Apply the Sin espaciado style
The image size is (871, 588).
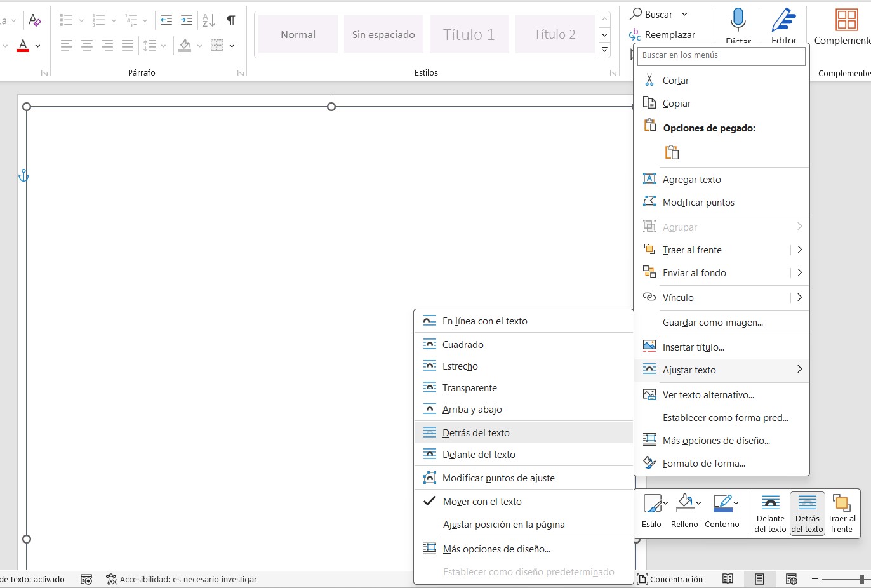(383, 35)
